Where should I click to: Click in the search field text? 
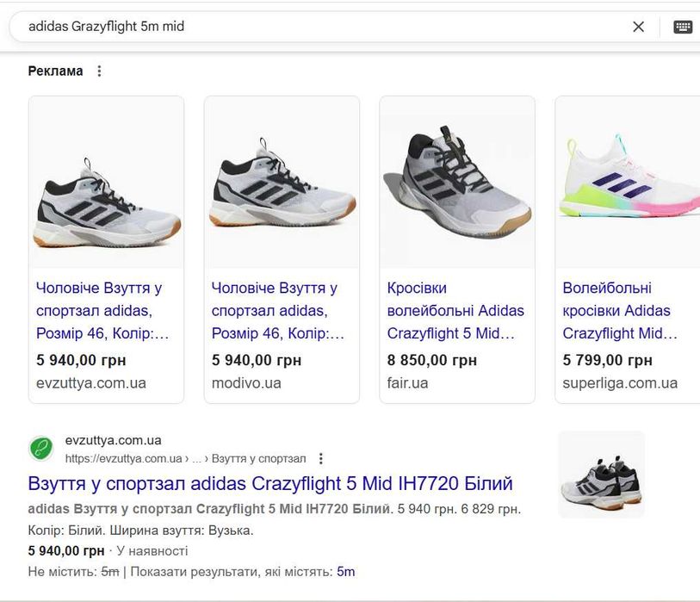(258, 27)
